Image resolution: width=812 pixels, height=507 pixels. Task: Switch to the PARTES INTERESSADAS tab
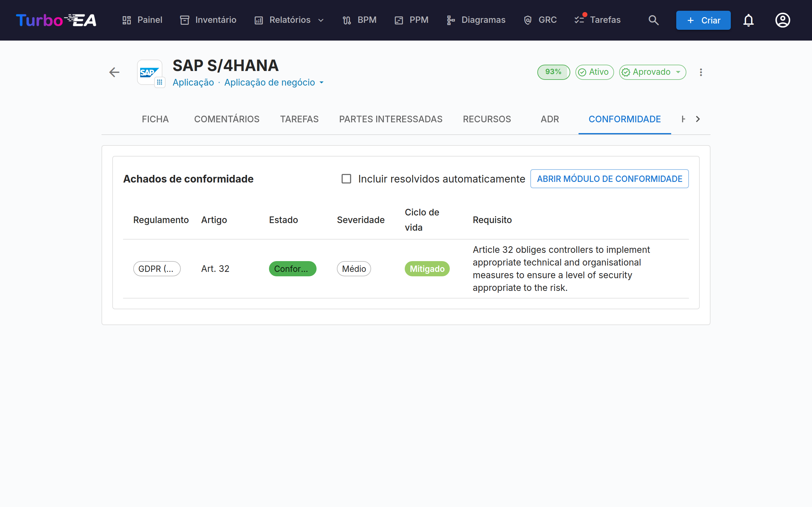pos(390,119)
